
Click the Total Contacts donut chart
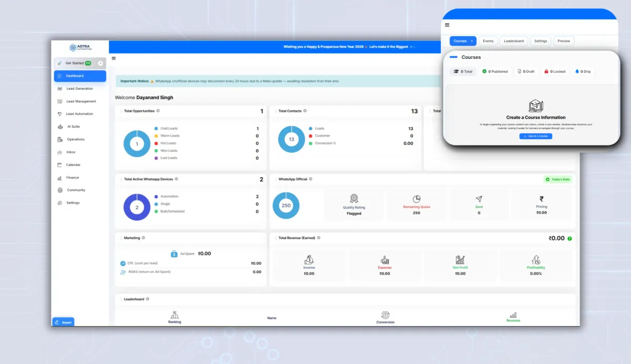pos(292,139)
